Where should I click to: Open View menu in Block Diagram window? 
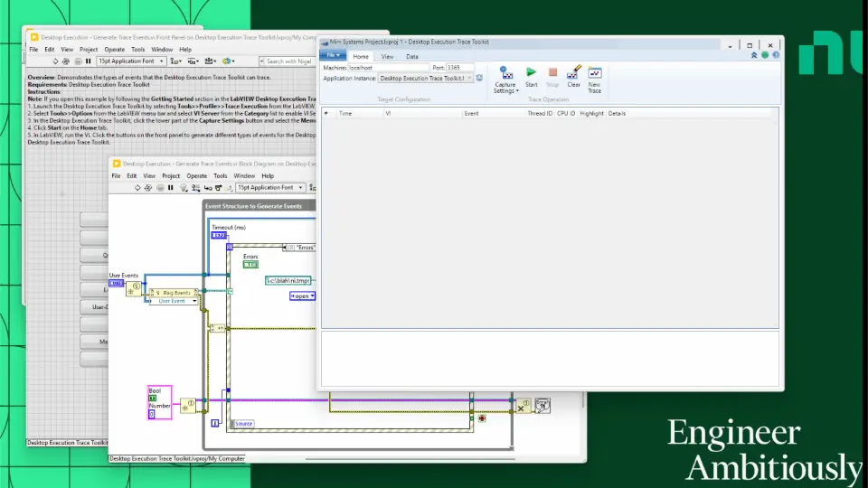pyautogui.click(x=149, y=176)
